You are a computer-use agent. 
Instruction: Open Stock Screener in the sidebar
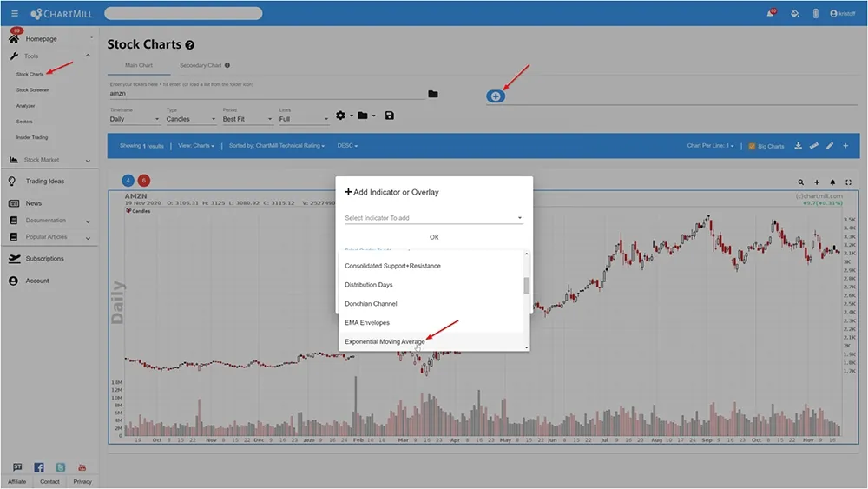[x=33, y=89]
